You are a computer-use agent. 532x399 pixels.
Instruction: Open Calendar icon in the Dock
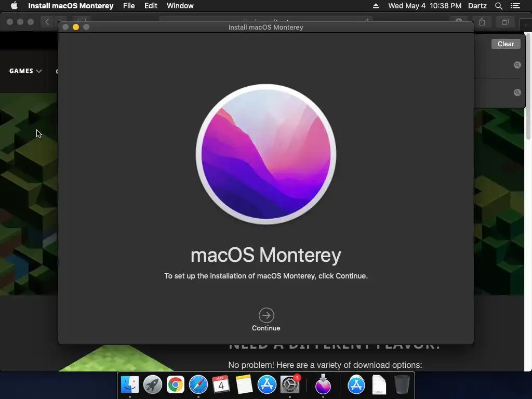pos(221,384)
